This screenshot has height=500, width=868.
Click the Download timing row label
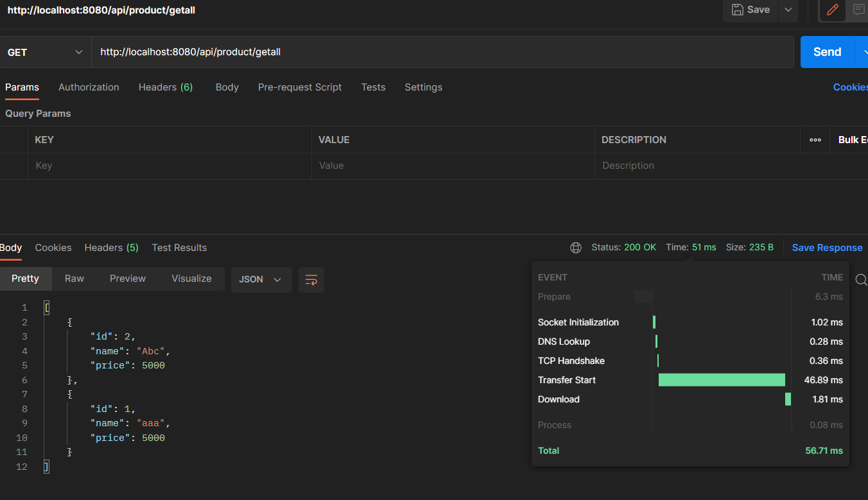(x=559, y=399)
